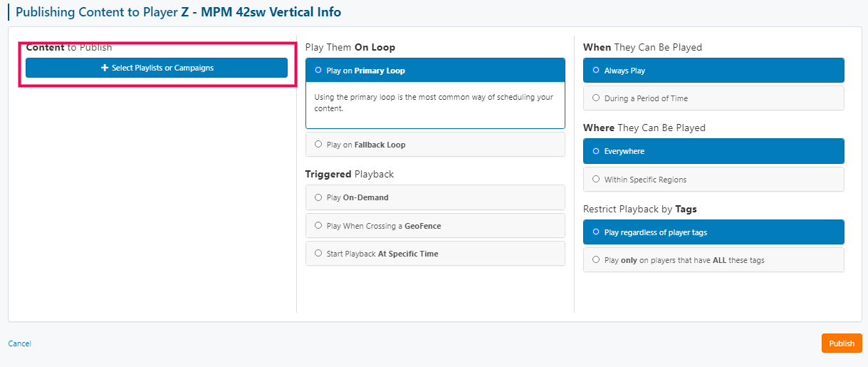Select Play On-Demand triggered playback
The height and width of the screenshot is (367, 868).
(x=435, y=197)
